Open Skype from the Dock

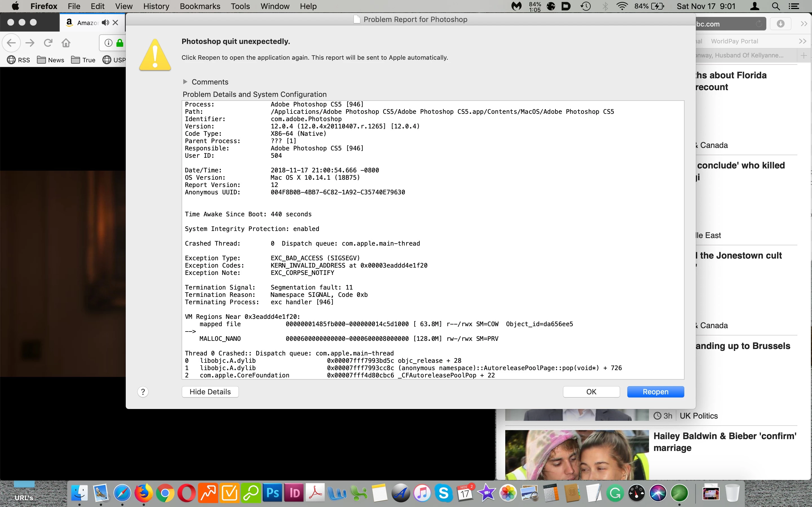[x=443, y=493]
